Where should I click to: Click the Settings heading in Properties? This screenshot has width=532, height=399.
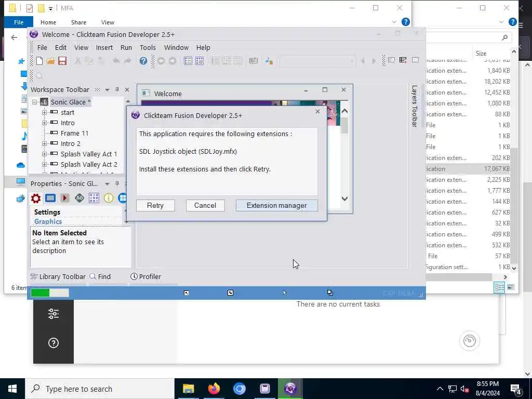(47, 212)
